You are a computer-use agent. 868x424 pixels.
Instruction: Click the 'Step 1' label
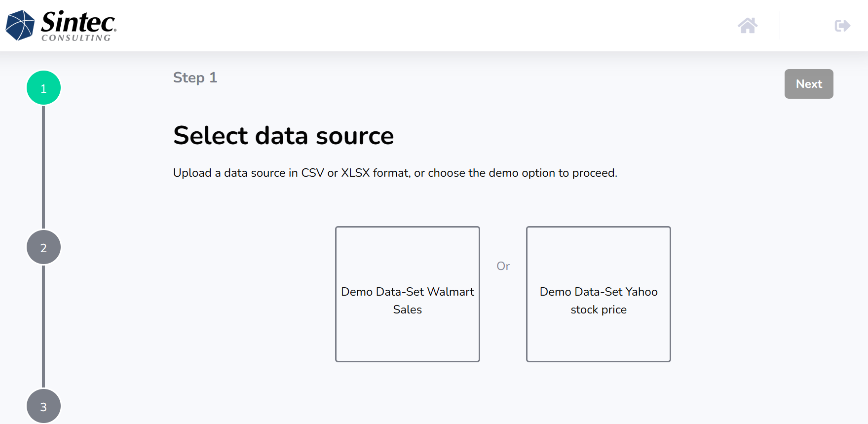click(x=195, y=77)
